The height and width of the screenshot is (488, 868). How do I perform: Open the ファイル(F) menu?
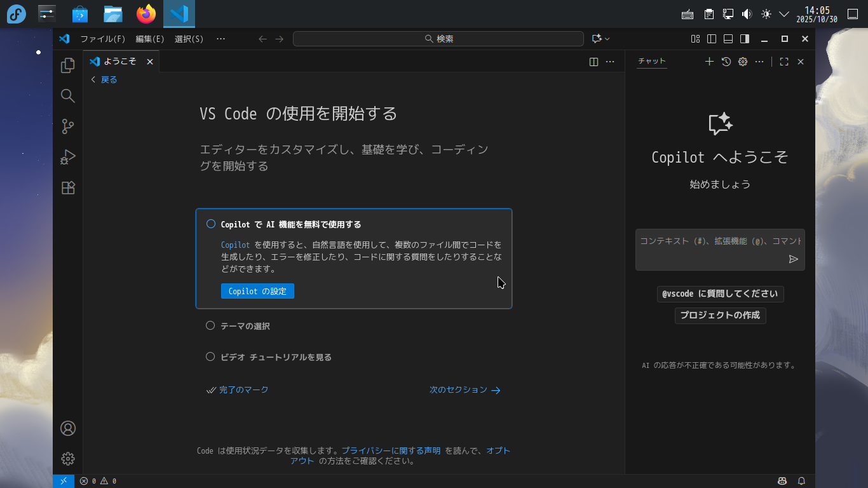(103, 39)
